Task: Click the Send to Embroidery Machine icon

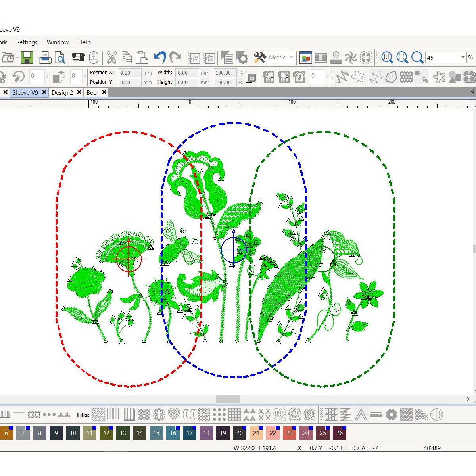Action: 78,57
